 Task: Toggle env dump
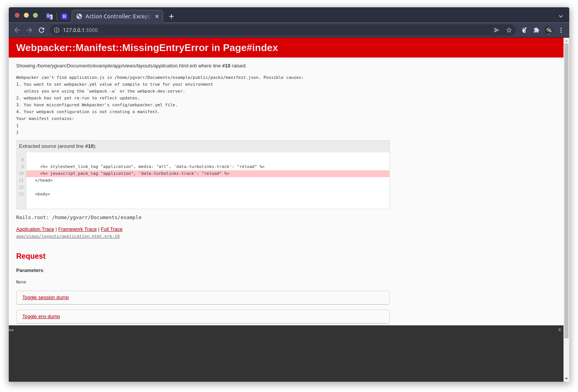point(41,317)
